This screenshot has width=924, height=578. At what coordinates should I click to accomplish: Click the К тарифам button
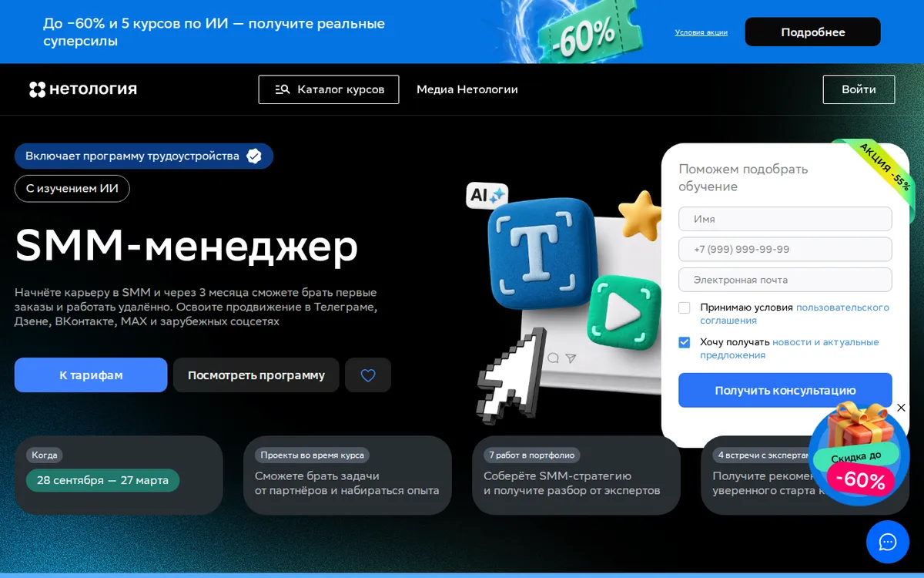(x=91, y=375)
